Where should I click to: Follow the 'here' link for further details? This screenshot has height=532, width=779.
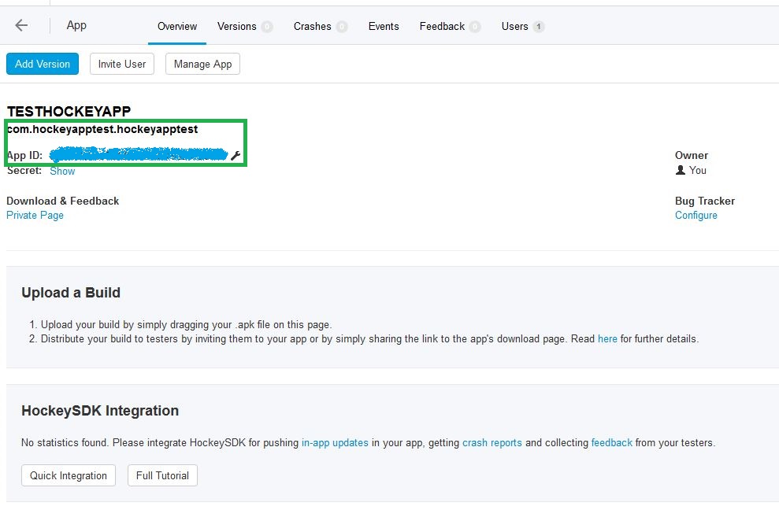[x=607, y=339]
